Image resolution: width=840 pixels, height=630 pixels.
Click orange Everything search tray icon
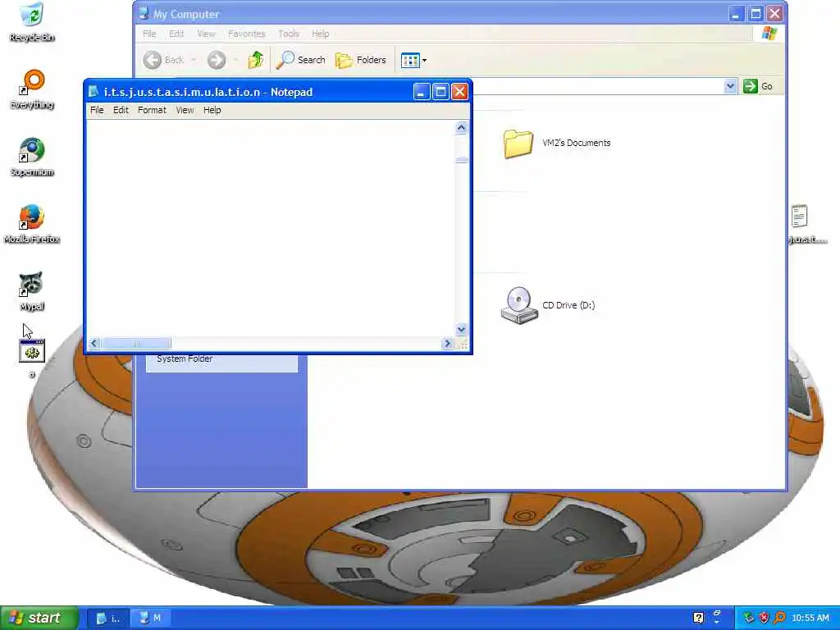coord(779,619)
